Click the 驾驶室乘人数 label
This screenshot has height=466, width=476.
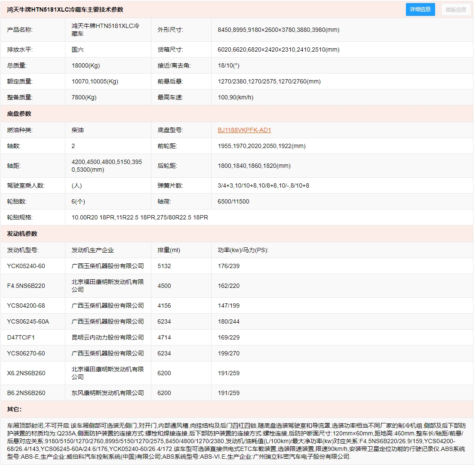pos(26,186)
